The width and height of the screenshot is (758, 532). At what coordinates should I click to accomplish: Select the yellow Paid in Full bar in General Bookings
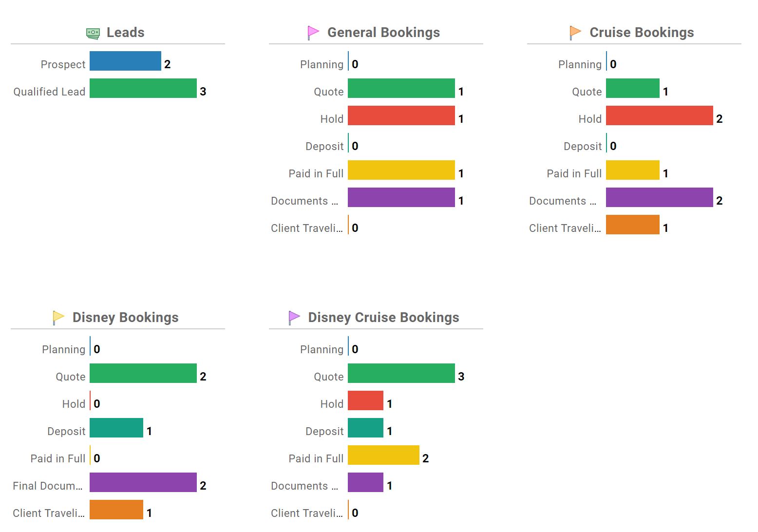(401, 170)
